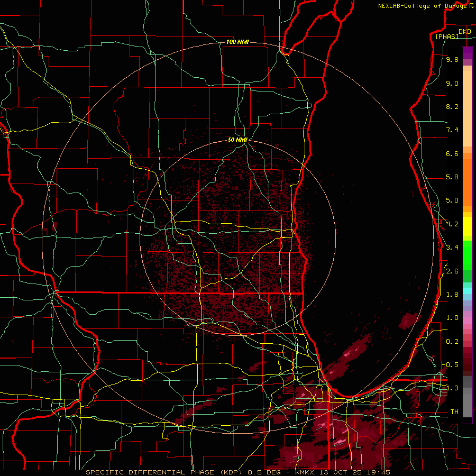The width and height of the screenshot is (476, 476).
Task: Click the purple top segment of color bar
Action: point(467,53)
